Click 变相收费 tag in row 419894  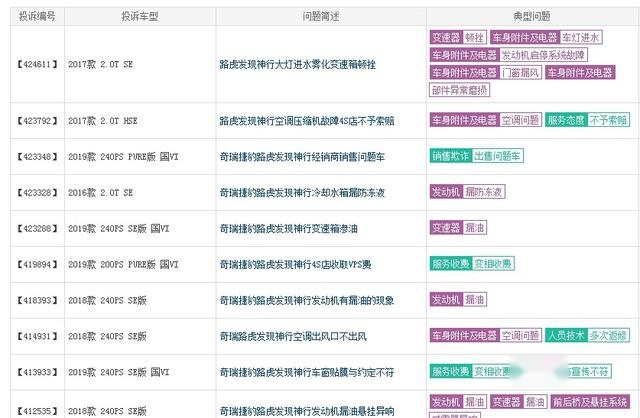coord(493,264)
